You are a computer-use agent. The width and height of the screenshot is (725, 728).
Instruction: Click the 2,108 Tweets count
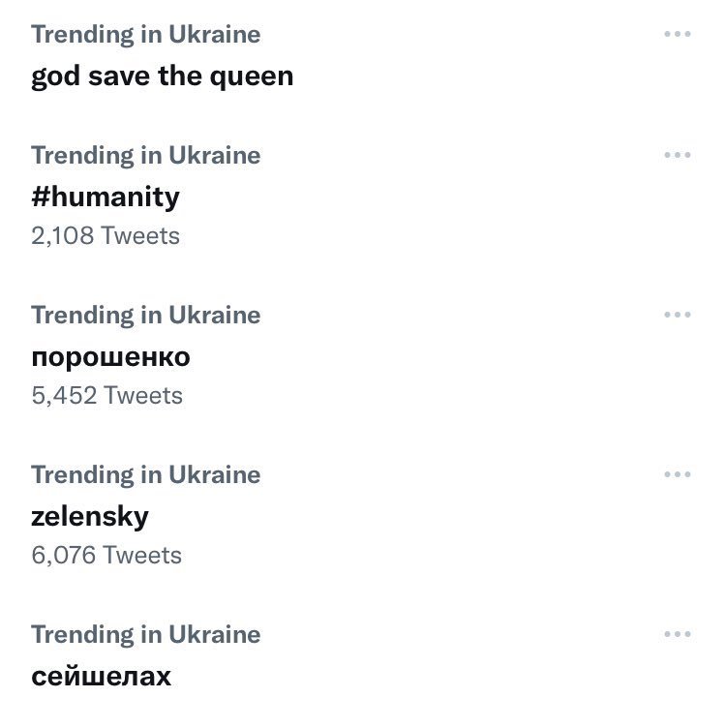[x=106, y=235]
